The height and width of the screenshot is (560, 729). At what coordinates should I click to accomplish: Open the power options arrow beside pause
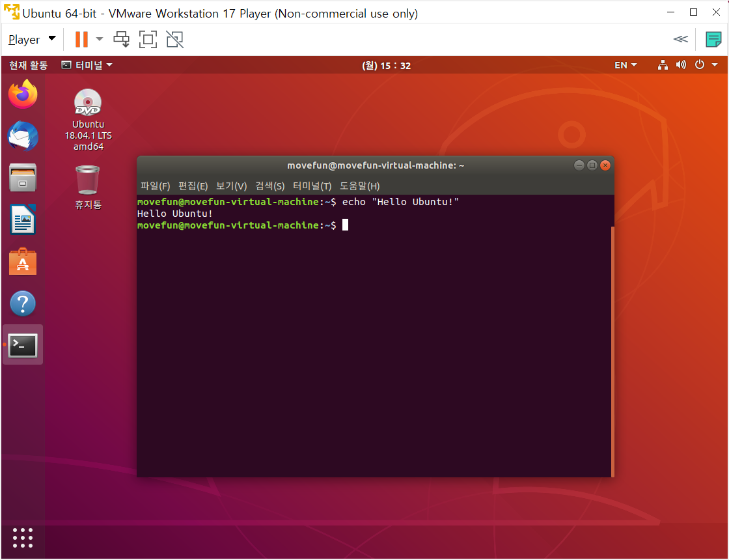pos(100,39)
